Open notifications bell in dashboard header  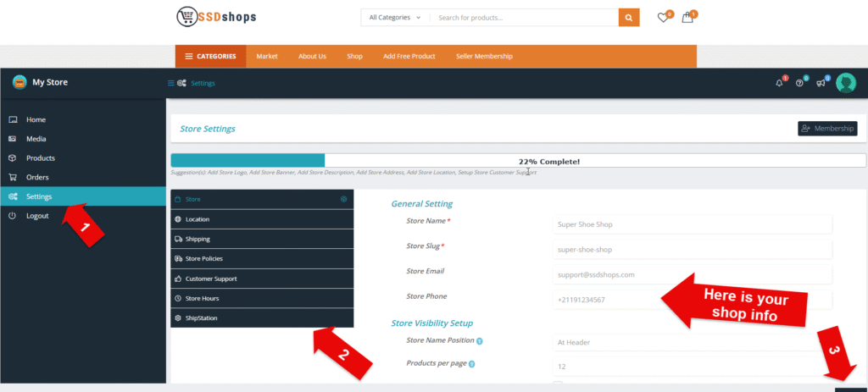click(x=779, y=83)
